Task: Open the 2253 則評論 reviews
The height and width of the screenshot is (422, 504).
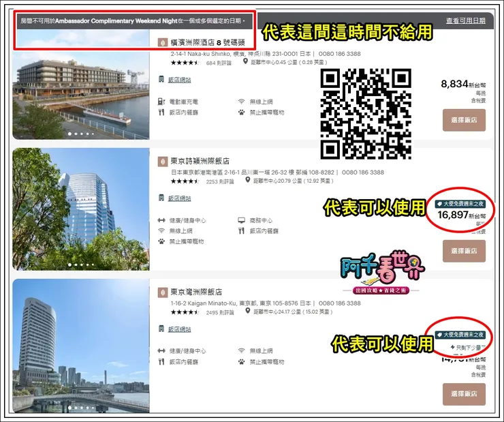Action: pos(220,182)
